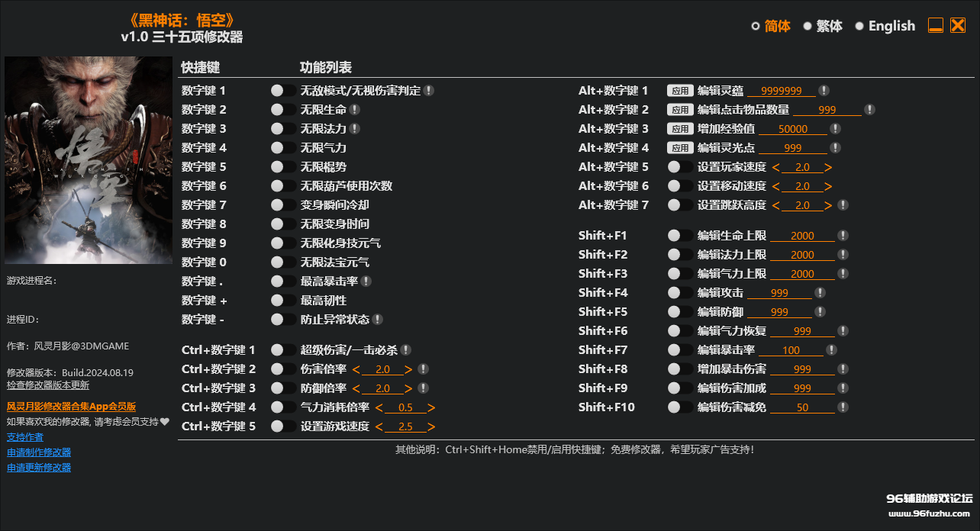Click the warning icon beside 编辑生命上限
Image resolution: width=980 pixels, height=531 pixels.
click(x=843, y=235)
